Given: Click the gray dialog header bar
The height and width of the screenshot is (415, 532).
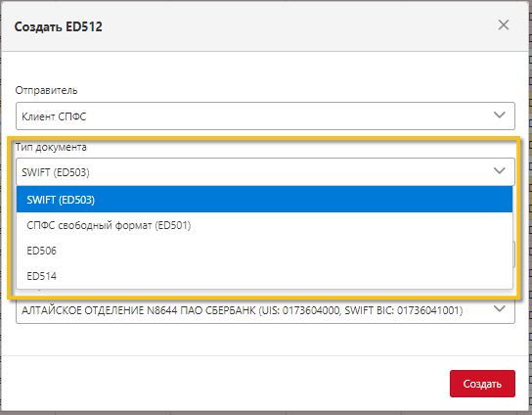Looking at the screenshot, I should (x=265, y=26).
